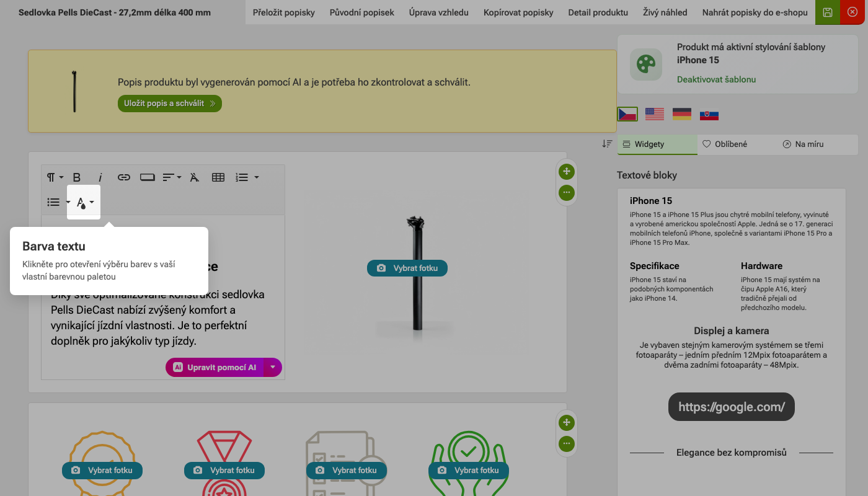Image resolution: width=868 pixels, height=496 pixels.
Task: Apply italic formatting to text
Action: click(x=100, y=177)
